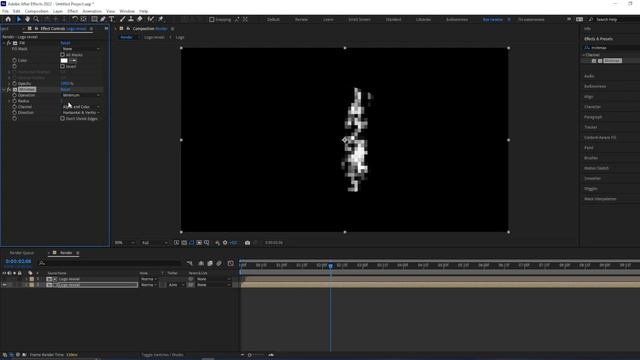Click the Fill color eyedropper
The height and width of the screenshot is (360, 640).
(73, 60)
